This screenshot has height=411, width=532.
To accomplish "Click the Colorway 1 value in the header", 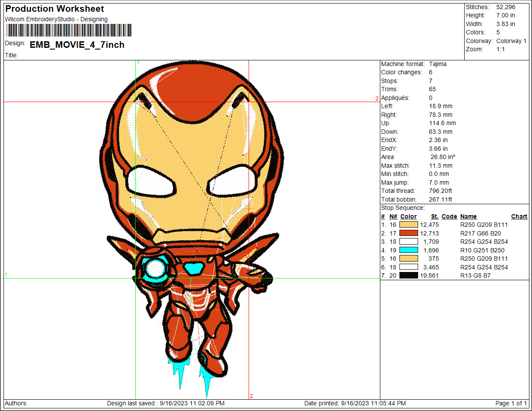I will click(511, 41).
